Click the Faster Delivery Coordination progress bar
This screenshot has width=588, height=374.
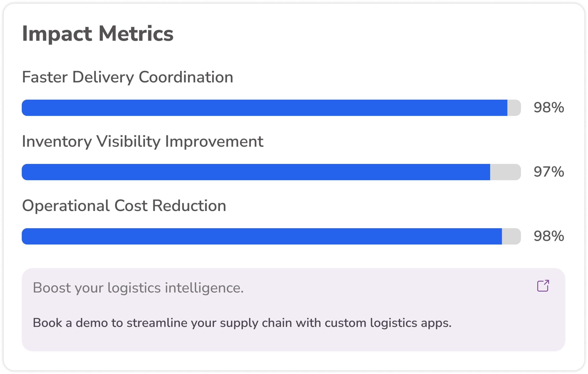271,108
